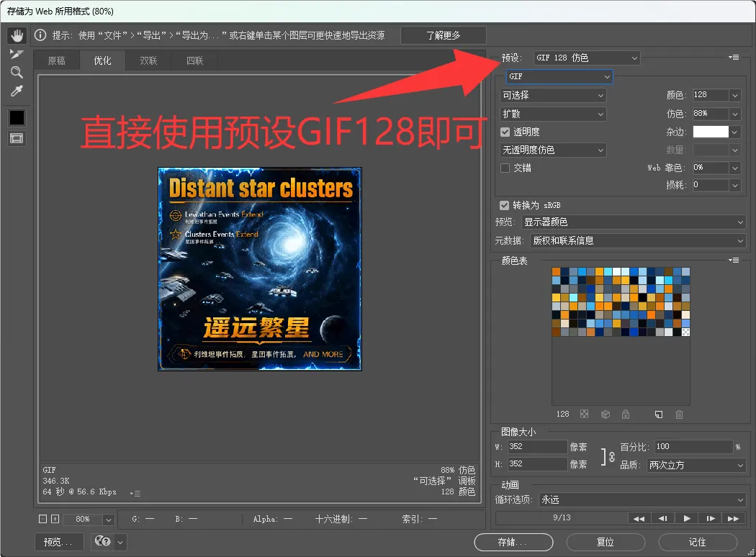Image resolution: width=756 pixels, height=557 pixels.
Task: Toggle the 透明度 checkbox
Action: click(505, 132)
